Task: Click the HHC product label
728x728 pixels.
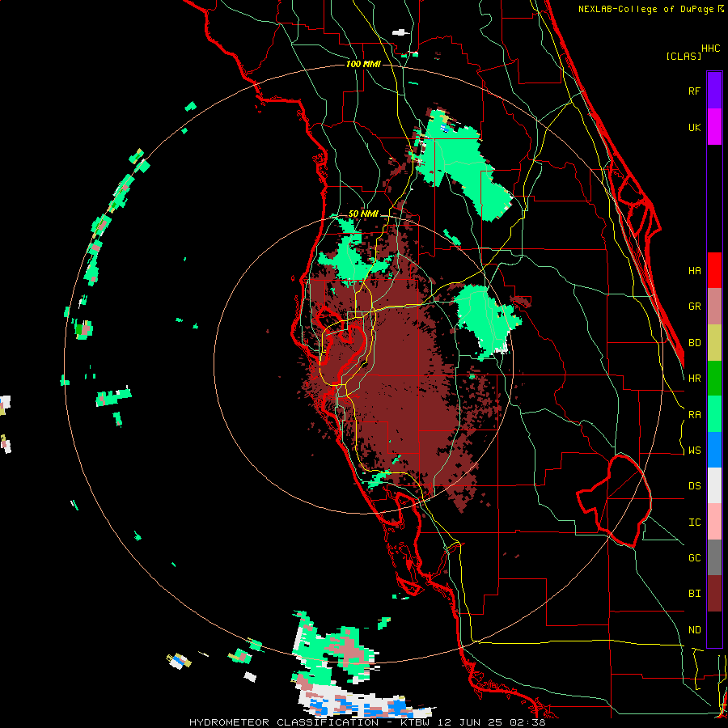Action: pos(710,49)
